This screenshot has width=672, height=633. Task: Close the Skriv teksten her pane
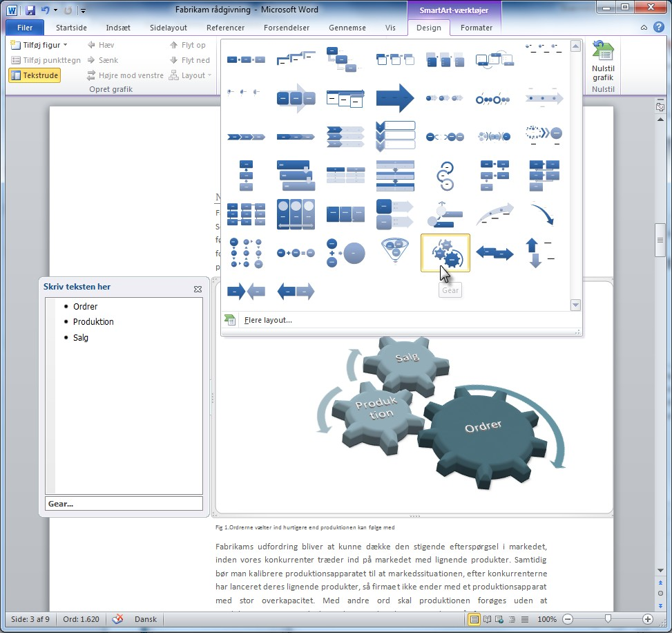(198, 289)
